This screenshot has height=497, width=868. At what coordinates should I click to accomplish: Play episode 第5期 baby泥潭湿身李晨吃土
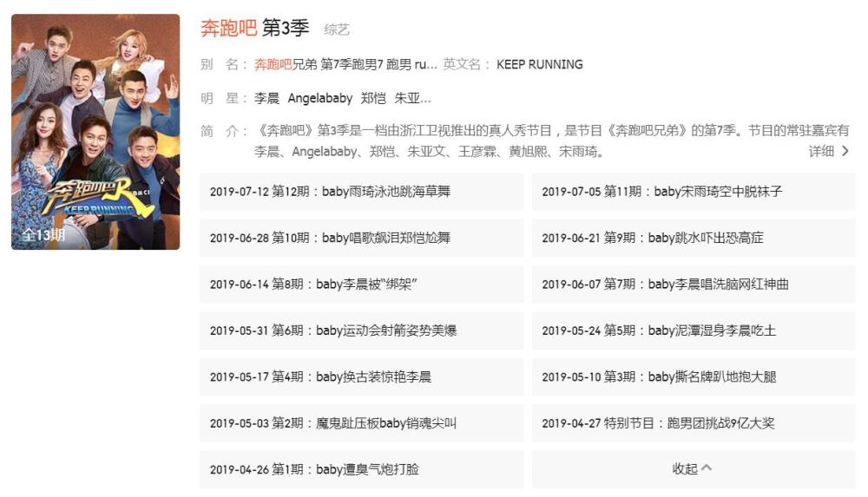(x=694, y=330)
